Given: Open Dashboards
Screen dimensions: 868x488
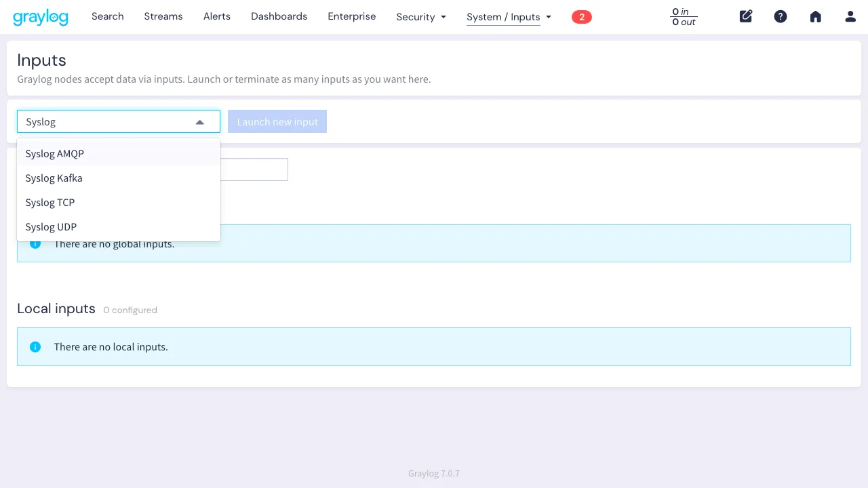Looking at the screenshot, I should [x=279, y=16].
